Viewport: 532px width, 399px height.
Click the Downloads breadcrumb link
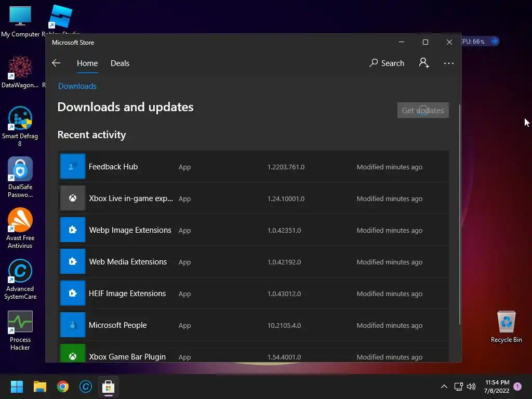tap(77, 86)
